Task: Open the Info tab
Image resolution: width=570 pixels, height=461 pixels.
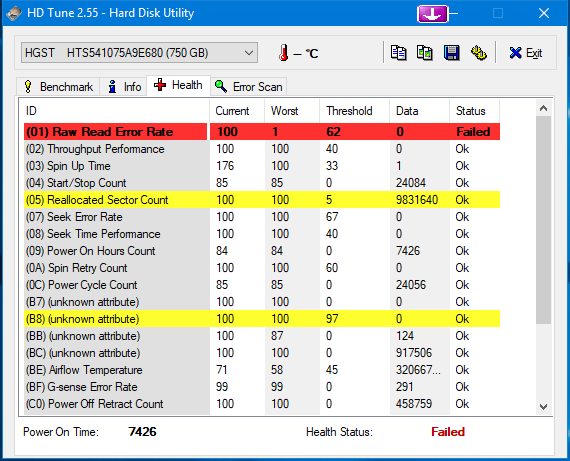Action: coord(124,87)
